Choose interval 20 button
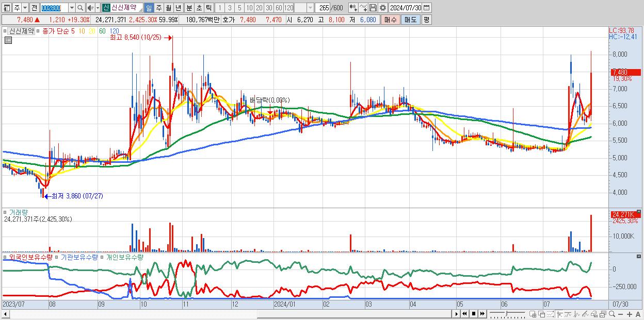The image size is (644, 320). click(x=259, y=8)
